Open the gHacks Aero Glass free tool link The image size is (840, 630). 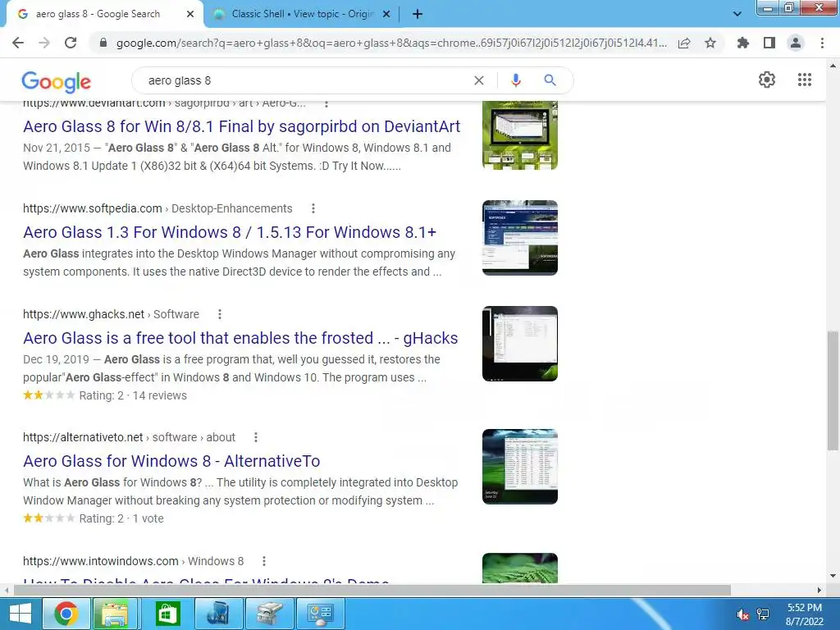pyautogui.click(x=240, y=338)
